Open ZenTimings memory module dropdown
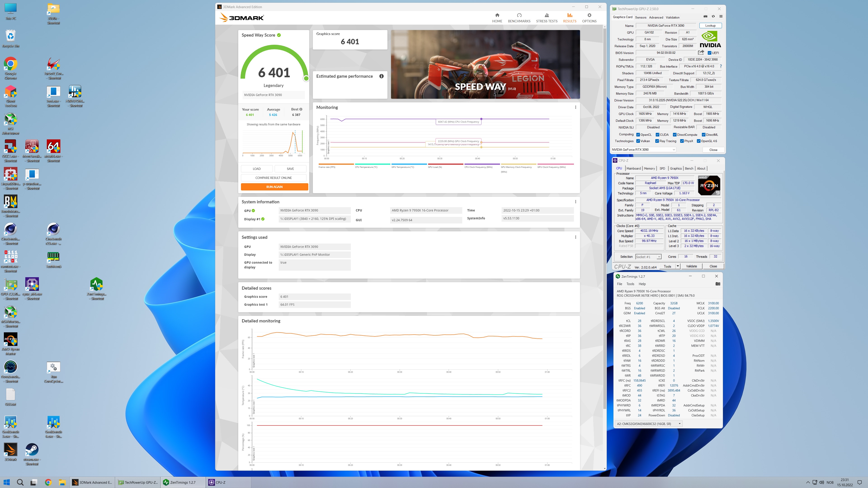The image size is (868, 488). (x=649, y=424)
